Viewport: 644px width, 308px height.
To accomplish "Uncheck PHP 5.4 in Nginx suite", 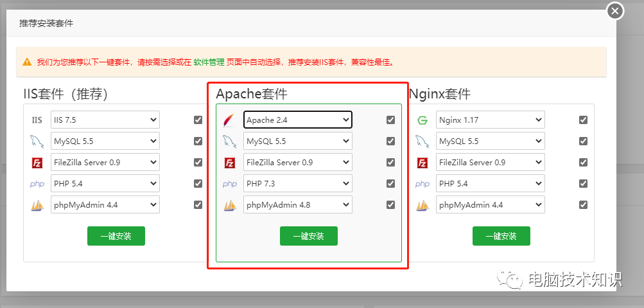I will [583, 183].
